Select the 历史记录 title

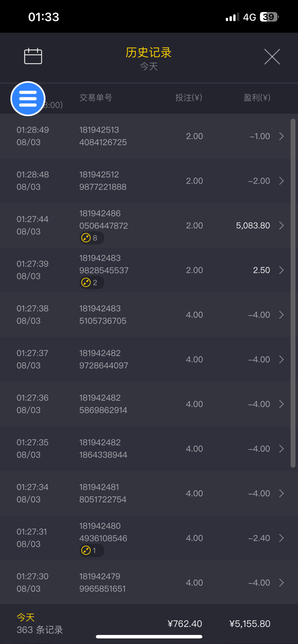(149, 52)
